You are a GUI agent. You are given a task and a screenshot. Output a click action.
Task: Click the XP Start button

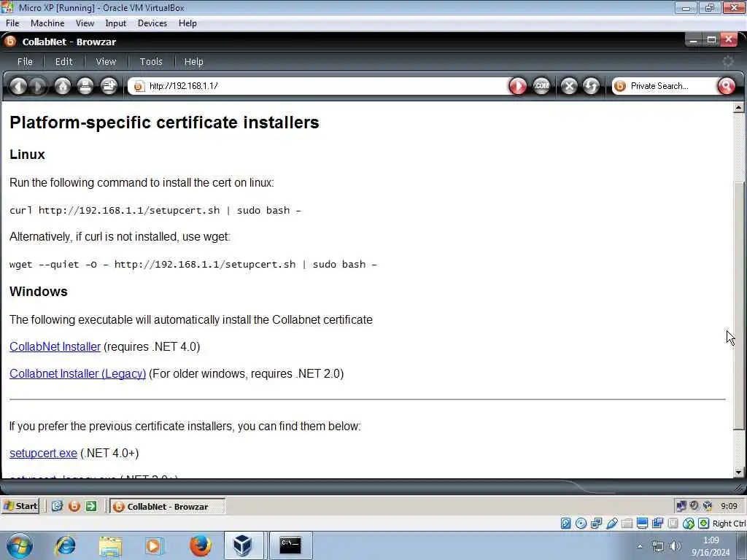tap(20, 506)
